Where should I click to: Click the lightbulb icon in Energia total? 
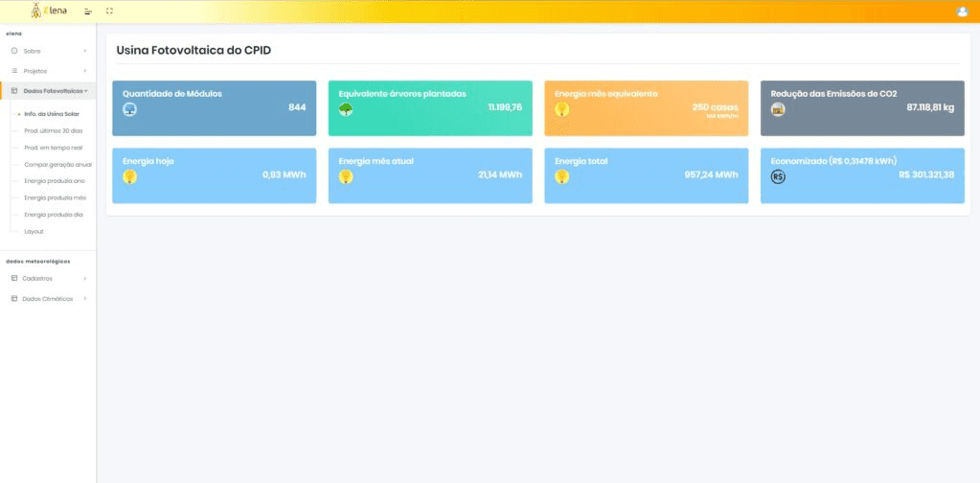click(562, 176)
